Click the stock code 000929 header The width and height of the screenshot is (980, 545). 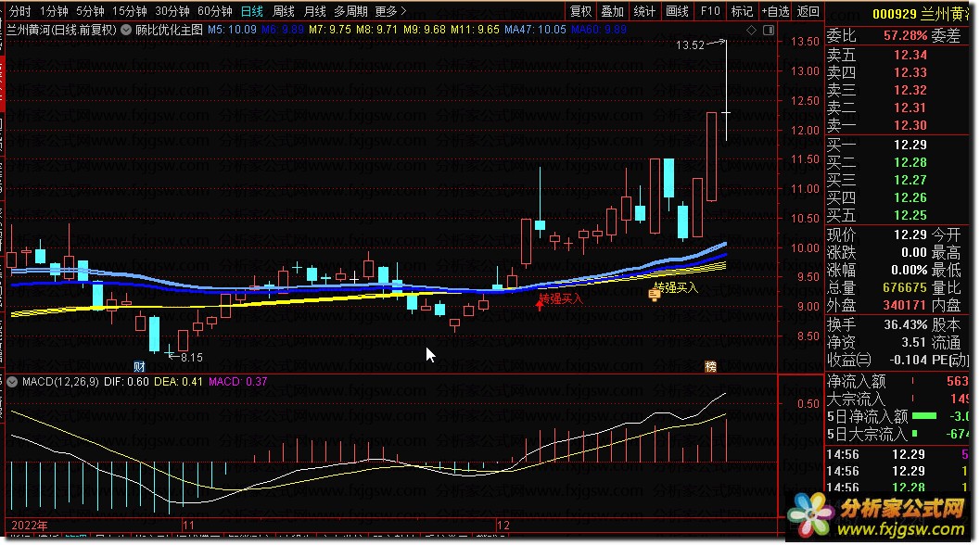tap(894, 14)
